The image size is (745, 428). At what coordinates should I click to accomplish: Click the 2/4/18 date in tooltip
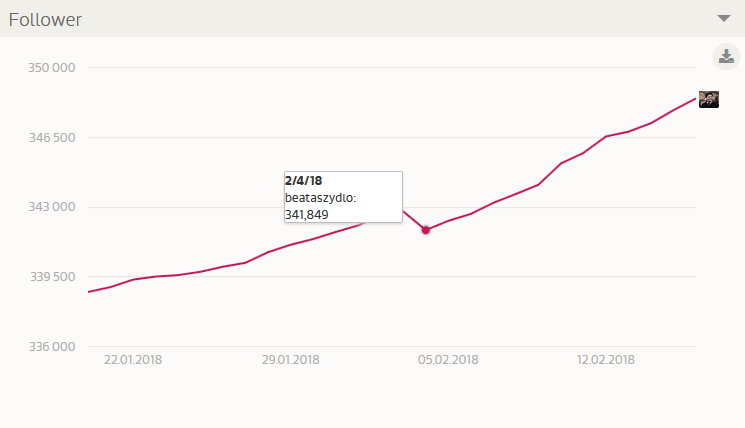(x=303, y=181)
